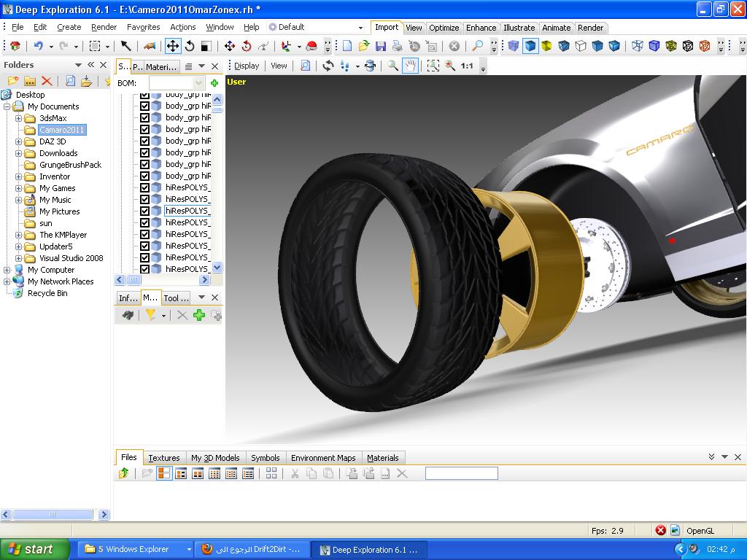Open the My 3D Models tab
747x560 pixels.
[215, 458]
